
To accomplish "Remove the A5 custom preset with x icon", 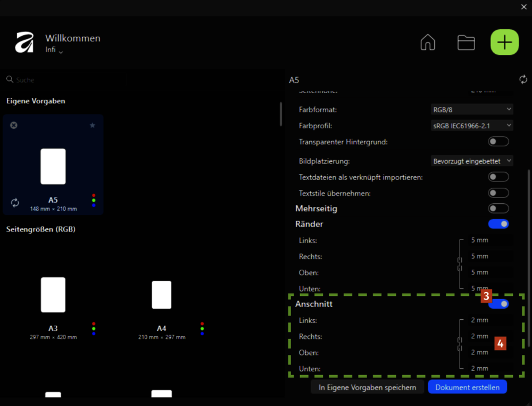I will coord(14,125).
